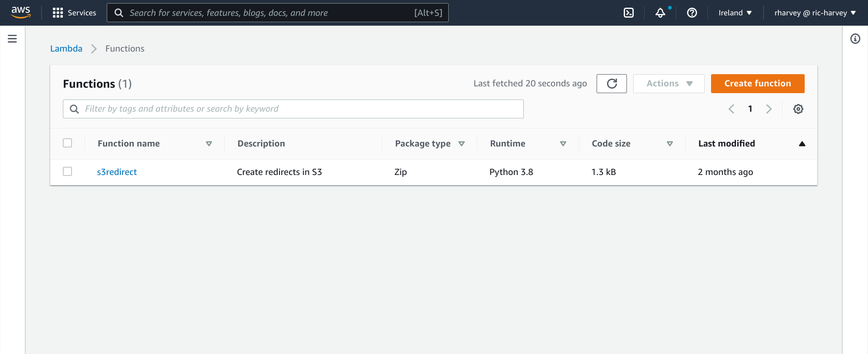The height and width of the screenshot is (354, 868).
Task: Click the '1.3 kB' code size cell
Action: tap(603, 172)
